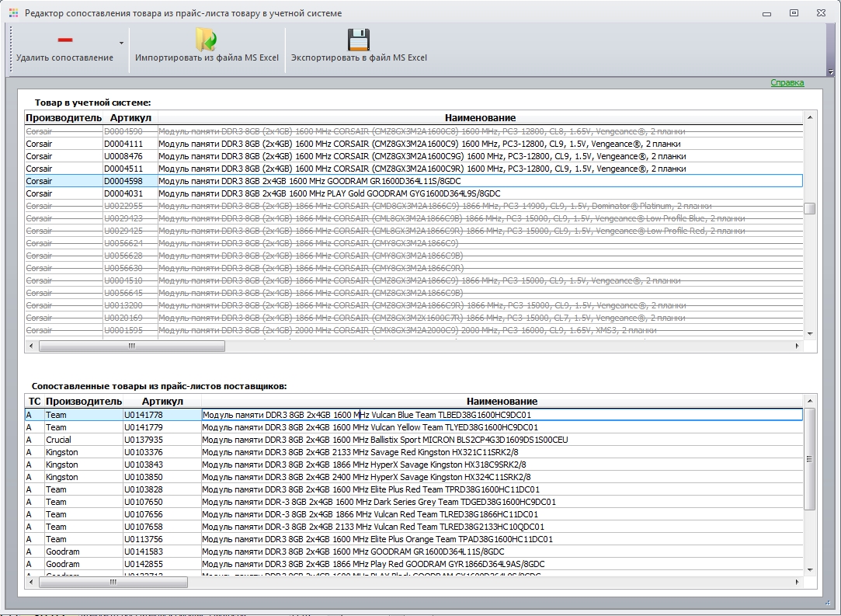
Task: Select Kingston row with article U0103850
Action: [414, 477]
